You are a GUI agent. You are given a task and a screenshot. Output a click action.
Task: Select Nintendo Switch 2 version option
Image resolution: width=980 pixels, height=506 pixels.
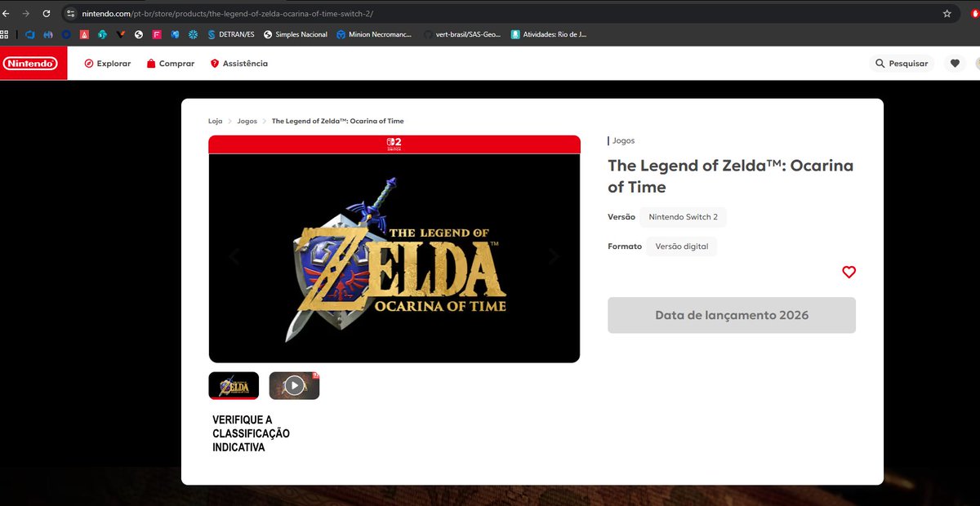pyautogui.click(x=683, y=217)
